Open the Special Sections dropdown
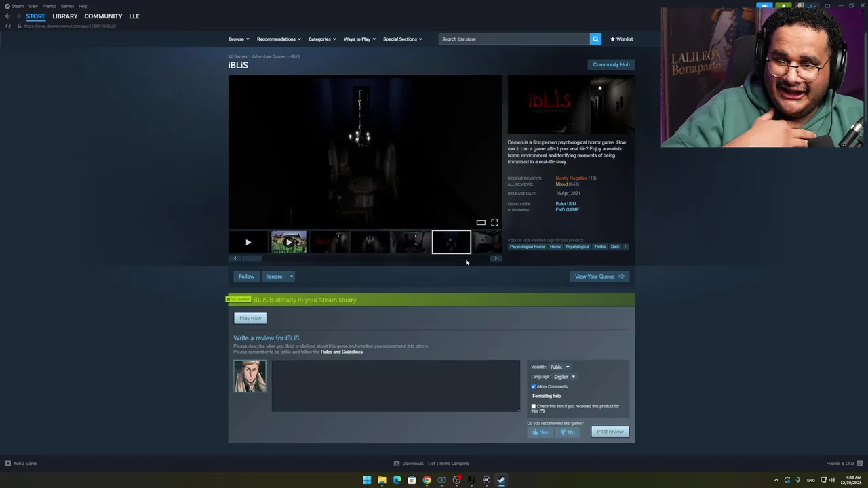Screen dimensions: 868x488 tap(403, 39)
